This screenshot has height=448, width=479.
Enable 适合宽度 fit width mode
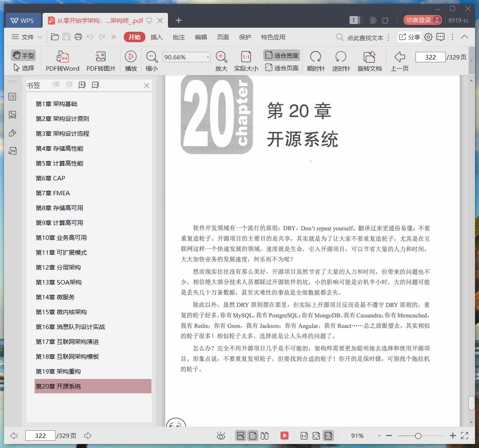(282, 55)
